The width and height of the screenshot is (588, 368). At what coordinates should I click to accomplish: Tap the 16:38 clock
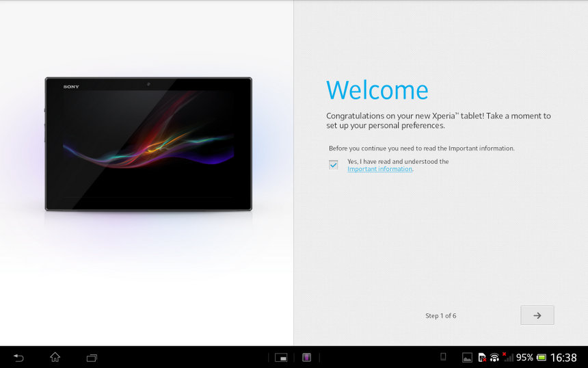pos(563,358)
